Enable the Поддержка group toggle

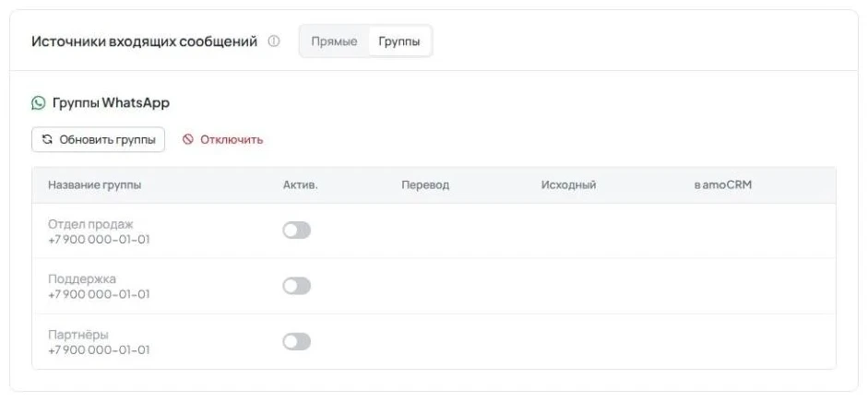click(x=297, y=286)
